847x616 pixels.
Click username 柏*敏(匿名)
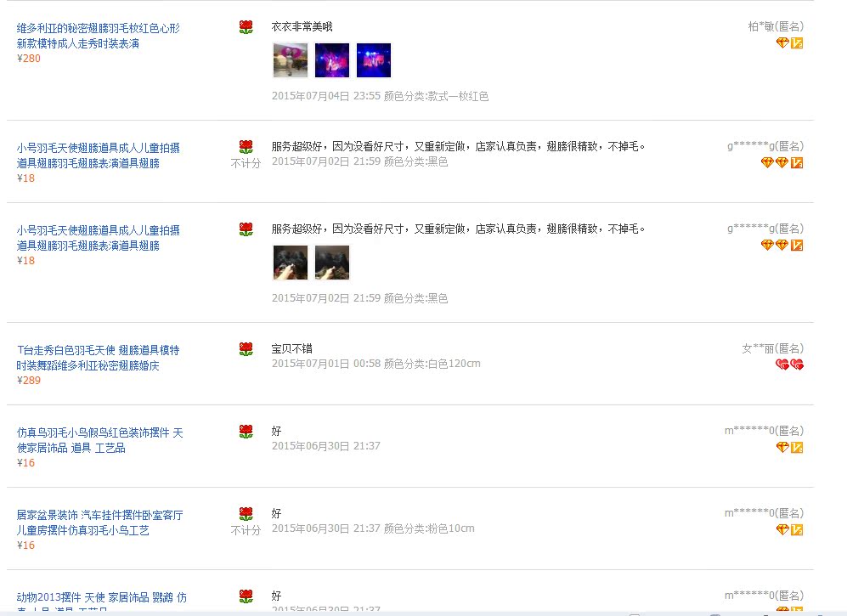click(776, 26)
